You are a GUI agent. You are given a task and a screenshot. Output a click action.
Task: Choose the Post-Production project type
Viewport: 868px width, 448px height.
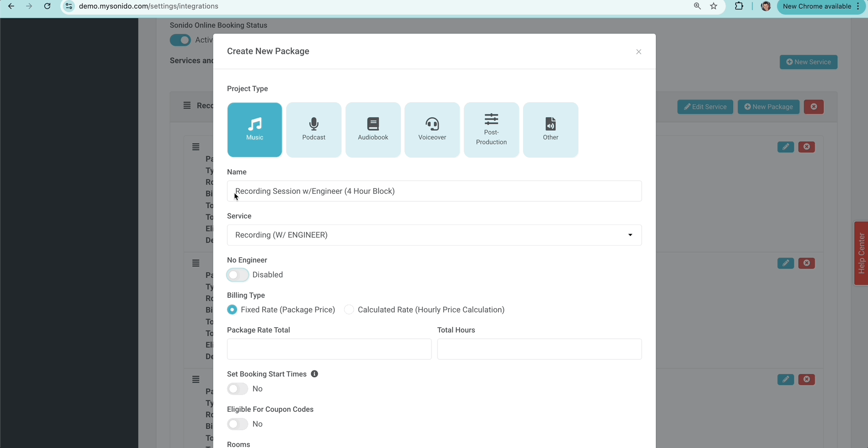(x=491, y=130)
